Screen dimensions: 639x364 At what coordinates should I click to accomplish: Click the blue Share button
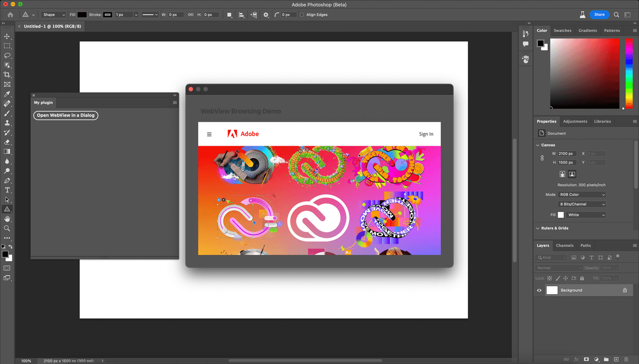pos(599,14)
